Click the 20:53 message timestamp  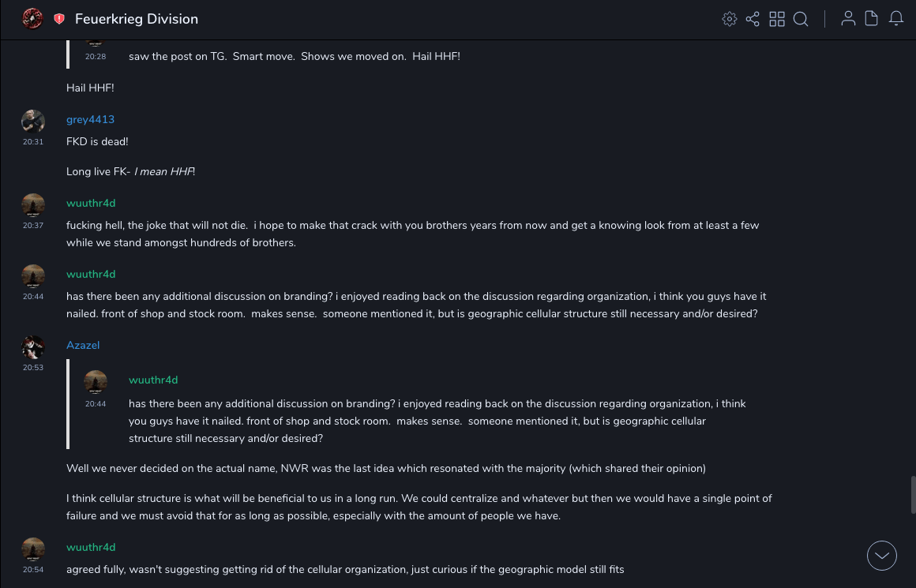pos(33,368)
